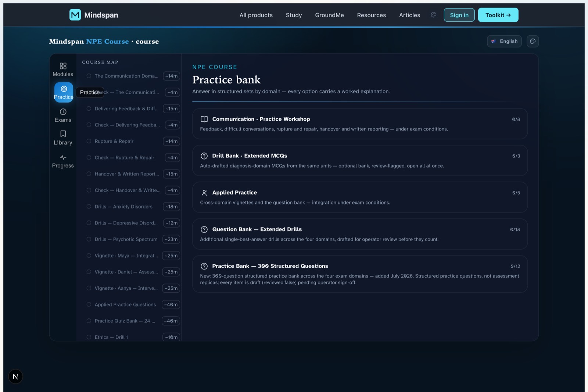Open the English language dropdown

pyautogui.click(x=504, y=41)
